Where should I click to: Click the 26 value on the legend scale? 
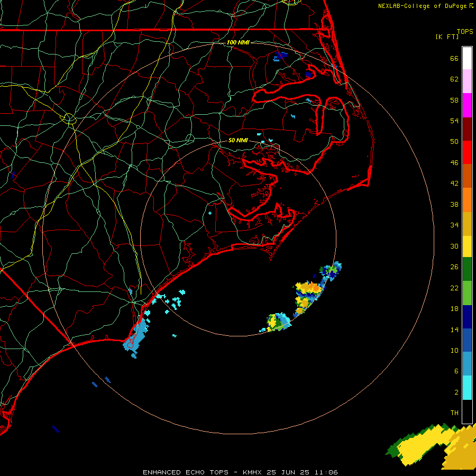click(454, 267)
